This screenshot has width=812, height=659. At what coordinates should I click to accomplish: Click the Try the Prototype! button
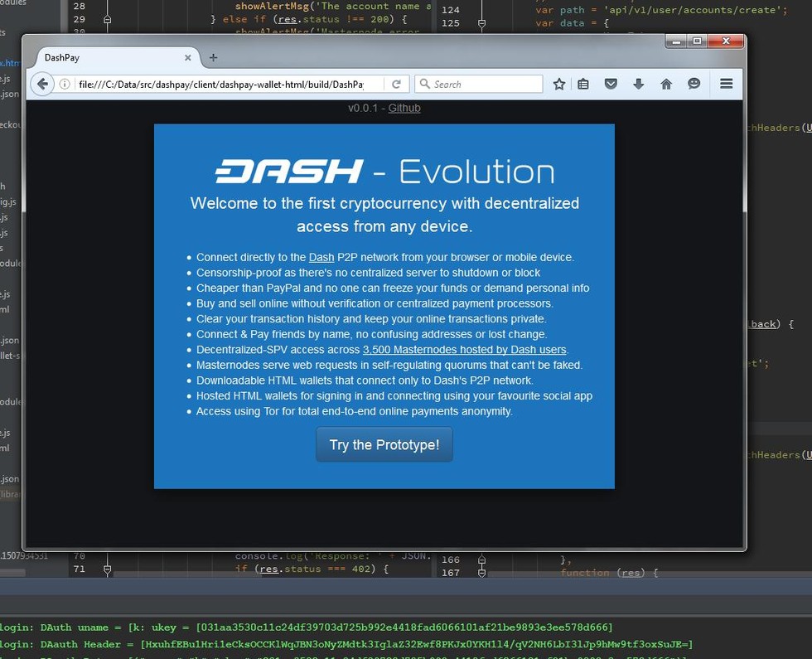tap(384, 444)
